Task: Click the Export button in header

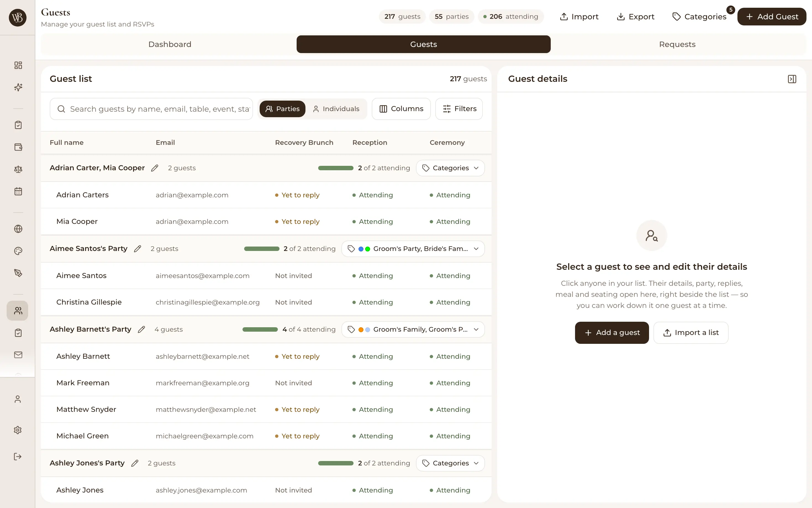Action: (636, 17)
